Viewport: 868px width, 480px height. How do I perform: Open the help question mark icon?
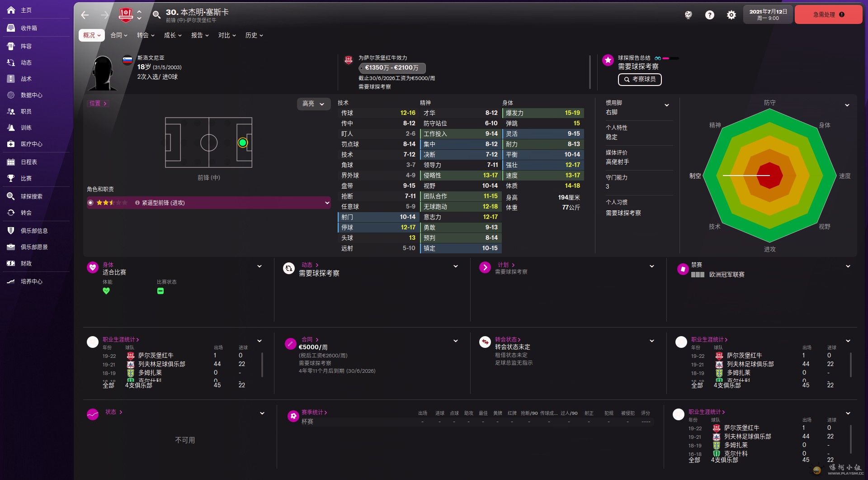click(x=710, y=15)
